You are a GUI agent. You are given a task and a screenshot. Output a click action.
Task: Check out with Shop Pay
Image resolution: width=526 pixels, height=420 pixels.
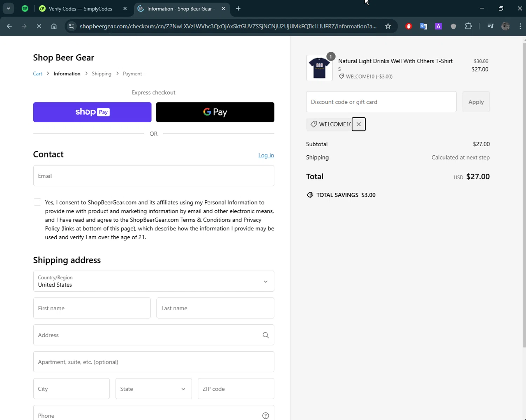(x=92, y=112)
